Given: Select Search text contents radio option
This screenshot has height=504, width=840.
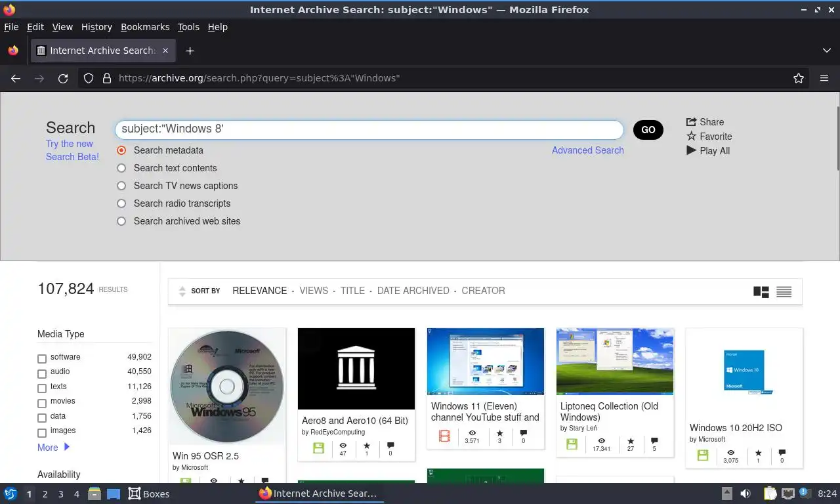Looking at the screenshot, I should pos(121,168).
